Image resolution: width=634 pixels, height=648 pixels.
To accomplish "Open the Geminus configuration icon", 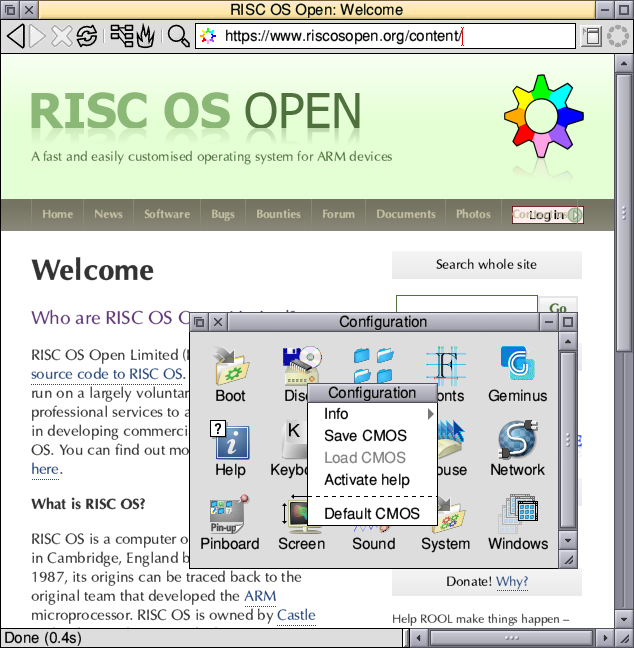I will click(x=517, y=374).
